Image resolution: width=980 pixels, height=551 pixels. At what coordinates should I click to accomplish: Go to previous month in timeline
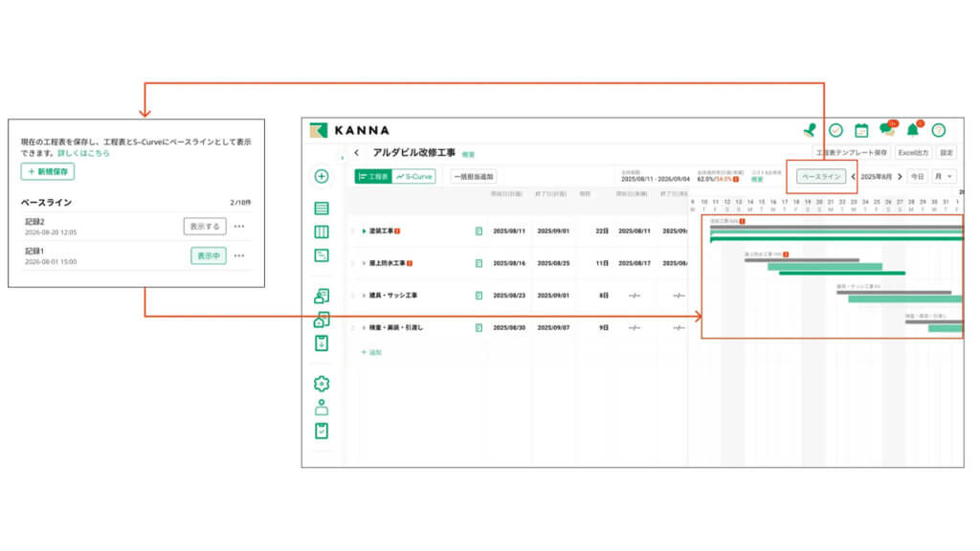(x=853, y=177)
